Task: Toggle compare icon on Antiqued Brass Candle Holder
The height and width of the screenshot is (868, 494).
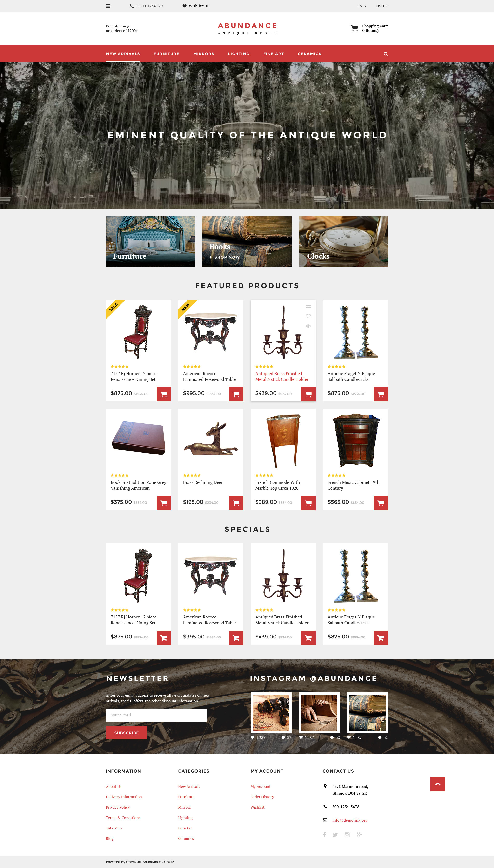Action: (308, 306)
